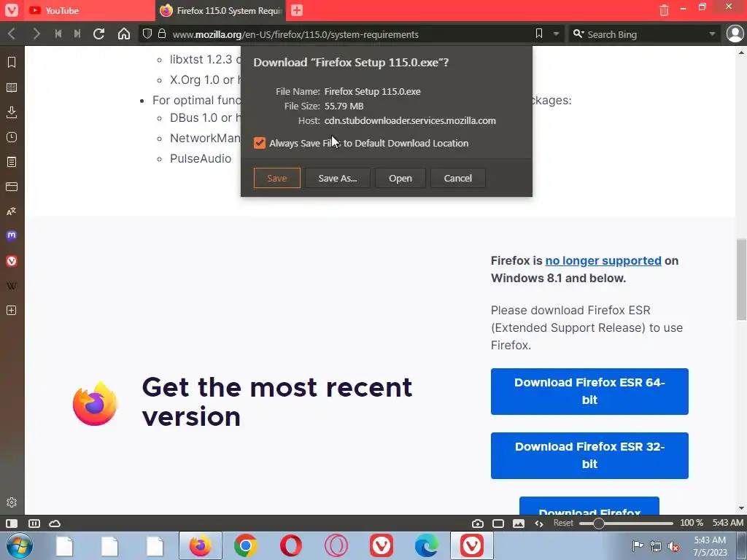Open the Reading List panel

(x=12, y=87)
